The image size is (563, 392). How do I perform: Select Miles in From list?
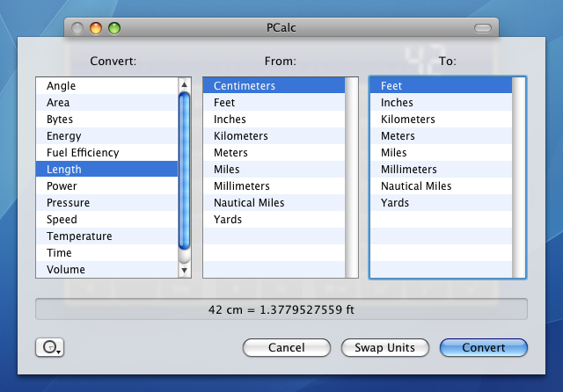pyautogui.click(x=274, y=170)
